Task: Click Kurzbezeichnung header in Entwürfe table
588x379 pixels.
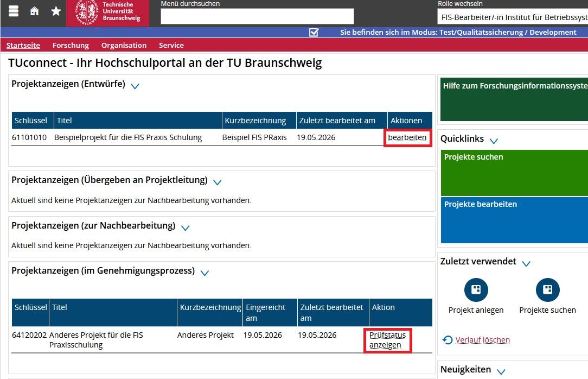Action: 259,121
